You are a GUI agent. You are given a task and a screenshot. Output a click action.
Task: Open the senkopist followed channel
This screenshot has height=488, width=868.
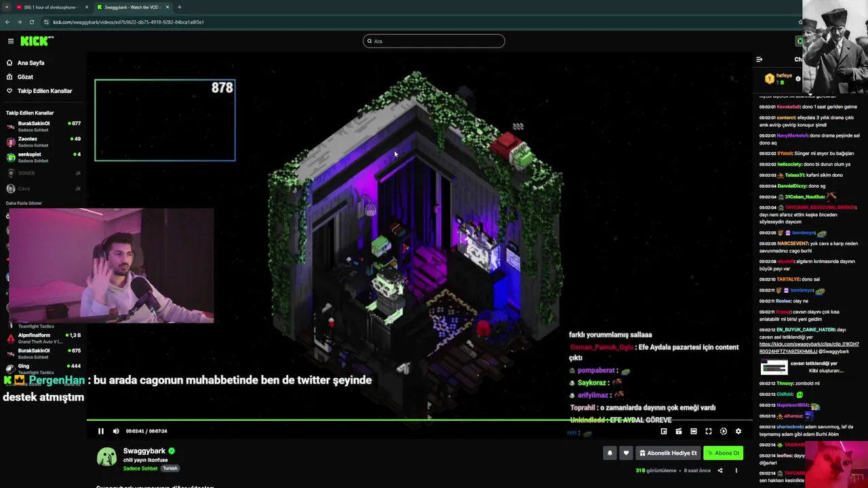pyautogui.click(x=43, y=157)
